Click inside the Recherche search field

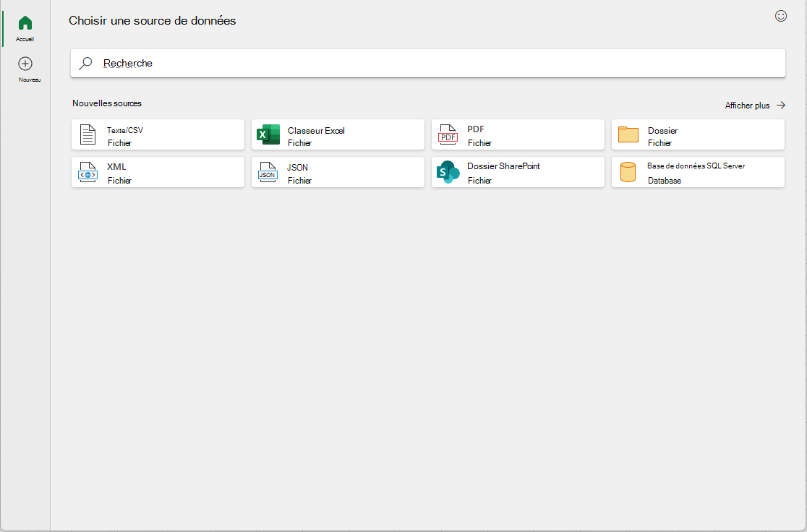tap(427, 64)
